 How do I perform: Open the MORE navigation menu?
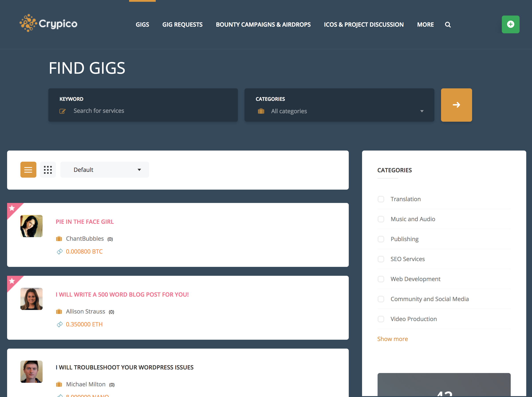(425, 24)
